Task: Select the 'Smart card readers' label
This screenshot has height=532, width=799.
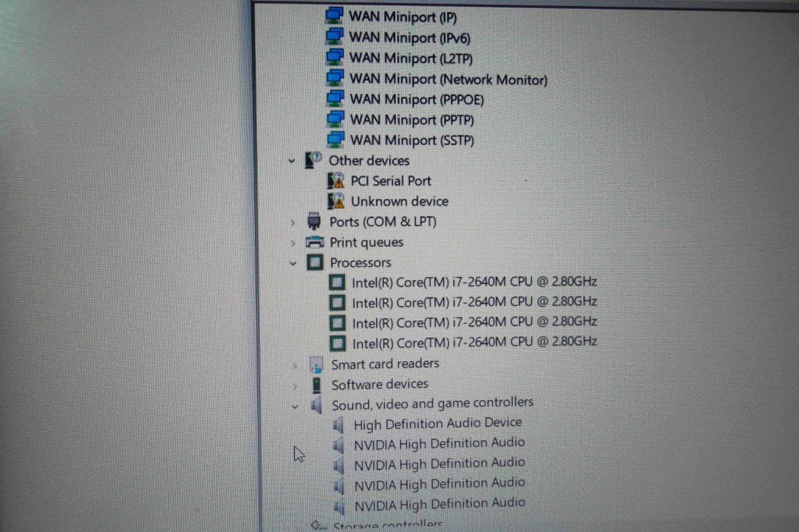Action: pyautogui.click(x=386, y=364)
